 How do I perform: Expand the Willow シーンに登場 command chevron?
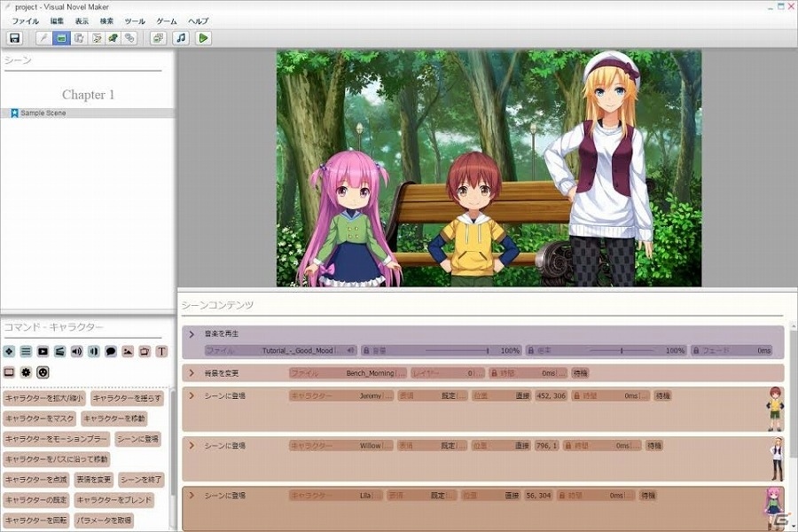point(192,445)
